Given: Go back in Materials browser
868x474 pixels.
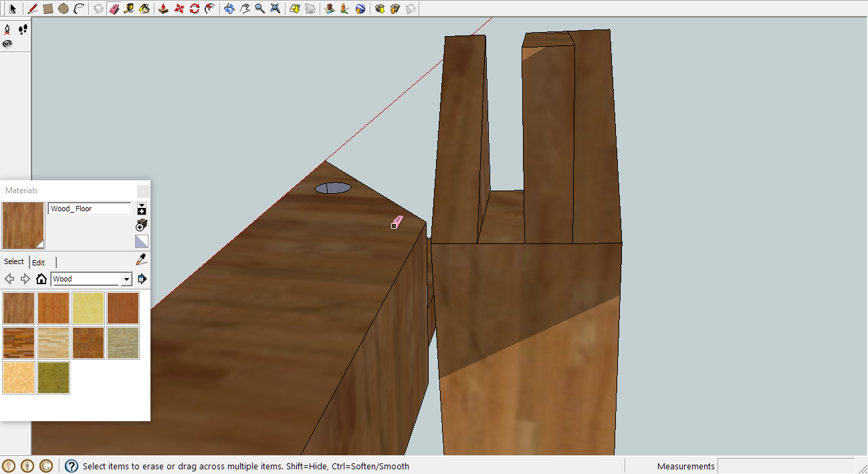Looking at the screenshot, I should pyautogui.click(x=9, y=279).
